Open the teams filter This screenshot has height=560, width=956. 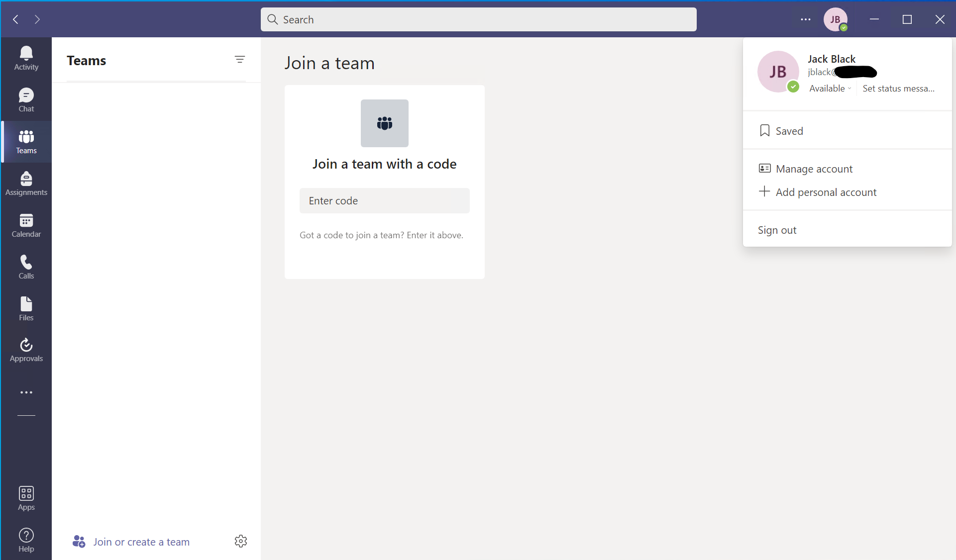coord(240,59)
